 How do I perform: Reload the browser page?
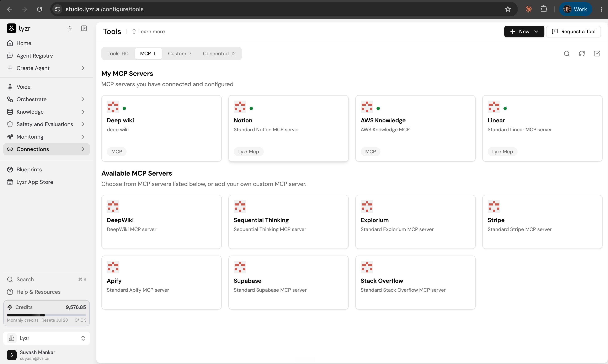39,9
